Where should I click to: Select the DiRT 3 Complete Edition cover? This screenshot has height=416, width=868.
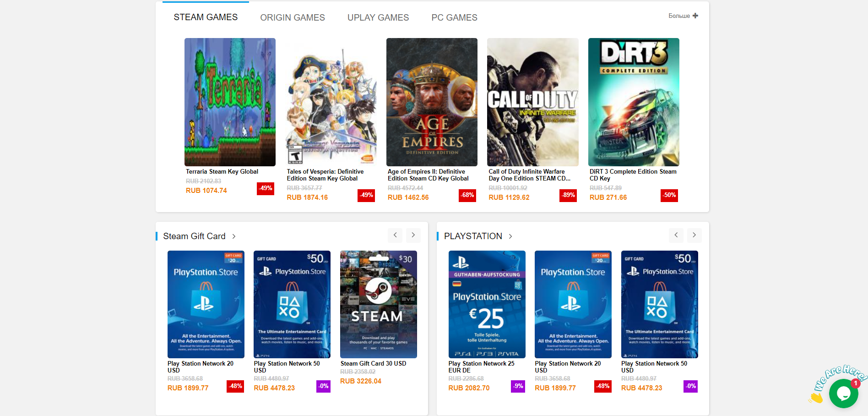(x=634, y=102)
